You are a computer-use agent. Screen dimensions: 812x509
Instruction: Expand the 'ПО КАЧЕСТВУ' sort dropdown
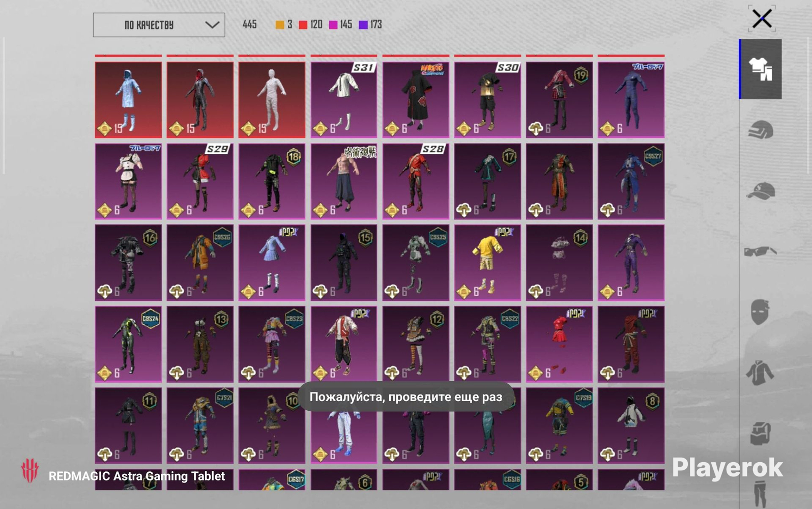tap(159, 25)
